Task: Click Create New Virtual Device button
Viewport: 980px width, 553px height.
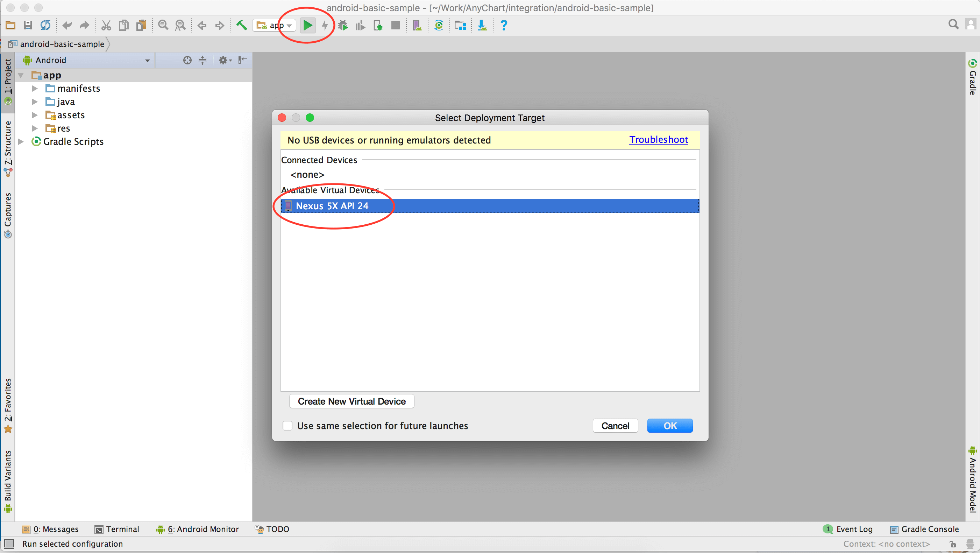Action: pyautogui.click(x=352, y=401)
